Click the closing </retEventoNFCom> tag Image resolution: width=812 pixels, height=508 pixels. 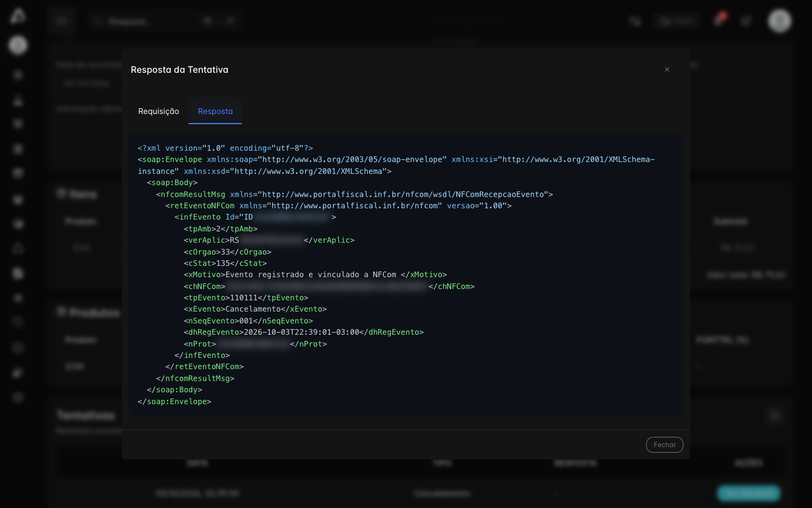pos(205,366)
